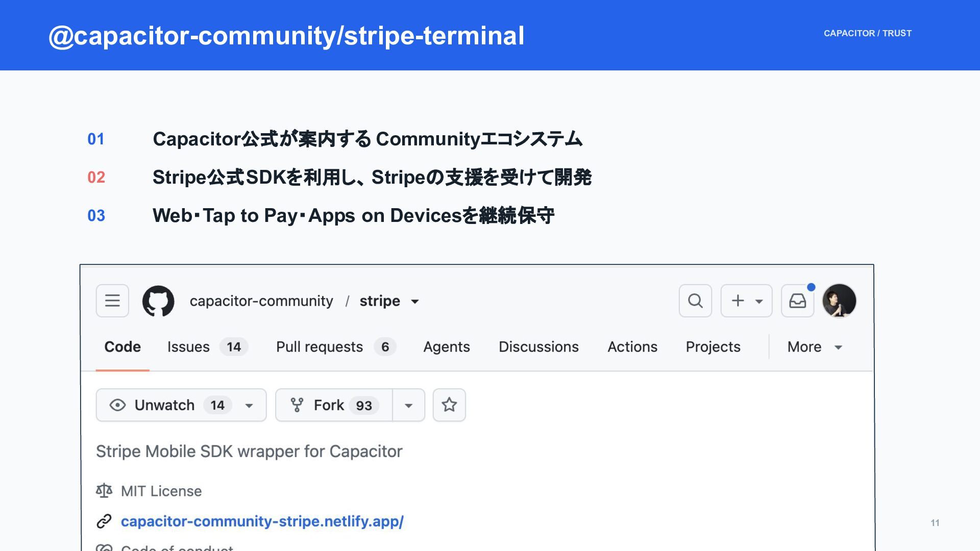Viewport: 980px width, 551px height.
Task: Click the Fork button label
Action: click(329, 405)
